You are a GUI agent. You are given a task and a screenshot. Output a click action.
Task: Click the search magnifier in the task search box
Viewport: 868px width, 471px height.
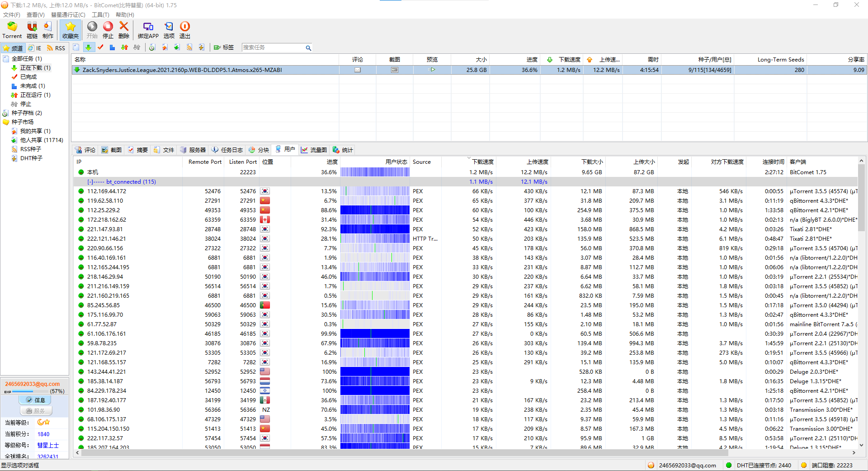click(x=308, y=48)
